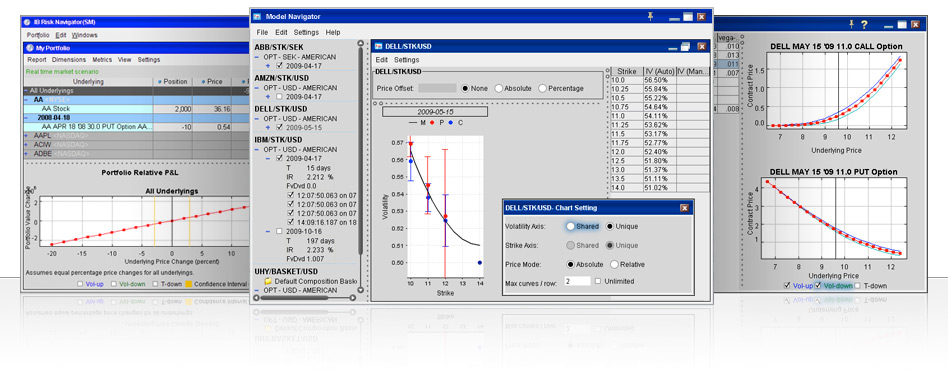The image size is (948, 370).
Task: Uncheck DELL 2009-05-15 expiry checkbox
Action: point(279,128)
